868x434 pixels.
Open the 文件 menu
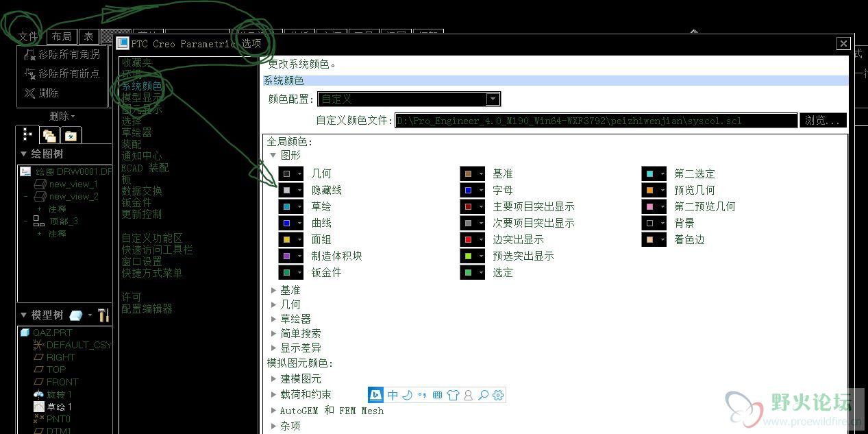(28, 36)
